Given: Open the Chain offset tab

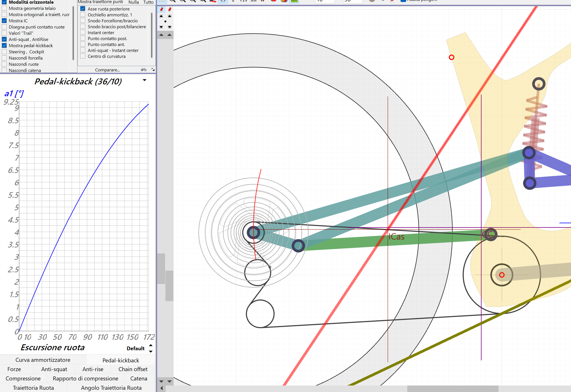Looking at the screenshot, I should point(133,369).
